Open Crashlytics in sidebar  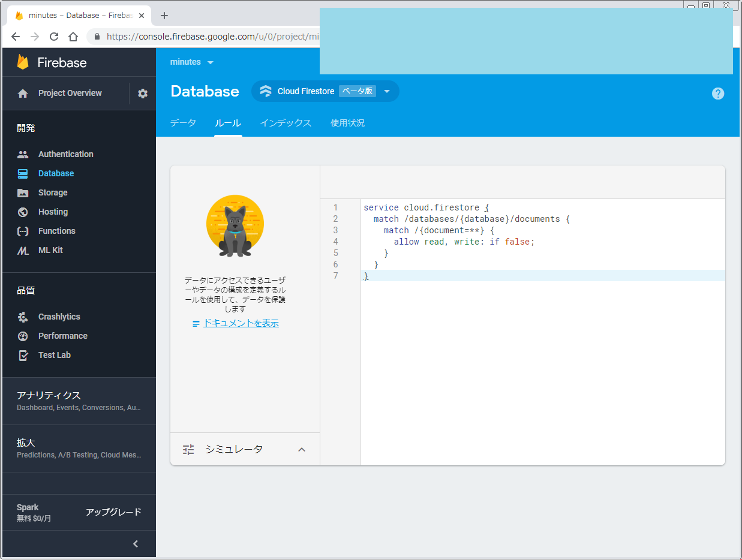coord(59,317)
